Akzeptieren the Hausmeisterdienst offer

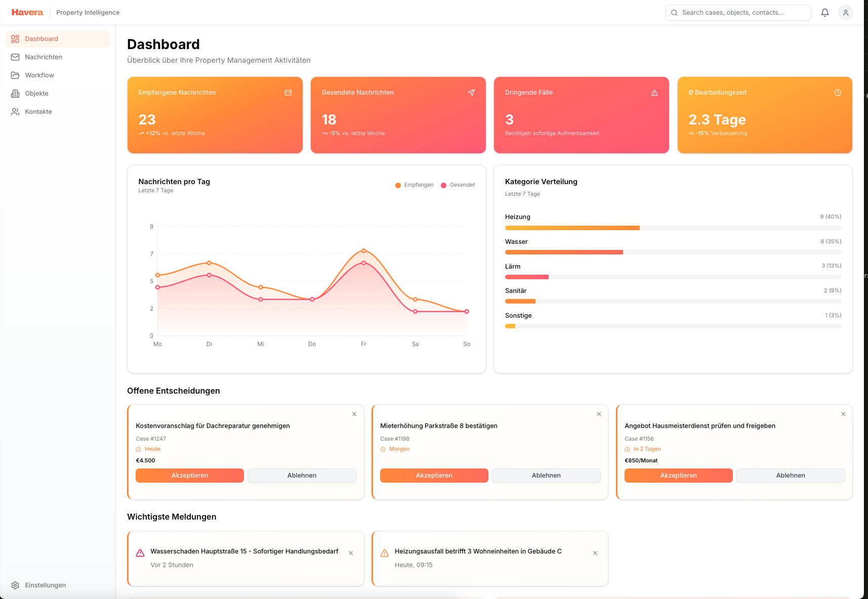[x=678, y=476]
